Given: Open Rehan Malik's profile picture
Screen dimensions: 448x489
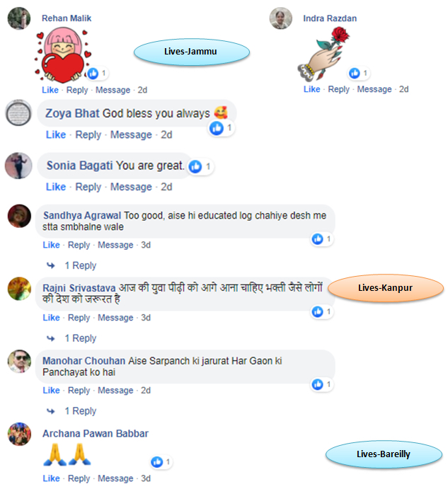Looking at the screenshot, I should 19,18.
